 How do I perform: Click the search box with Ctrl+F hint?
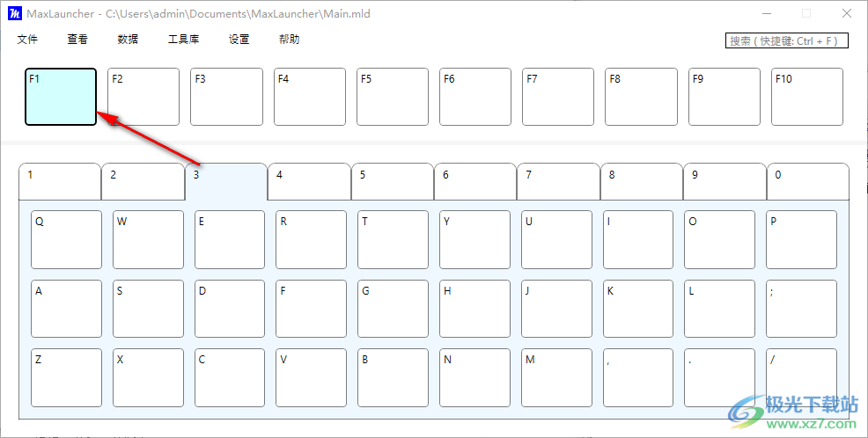click(x=787, y=41)
